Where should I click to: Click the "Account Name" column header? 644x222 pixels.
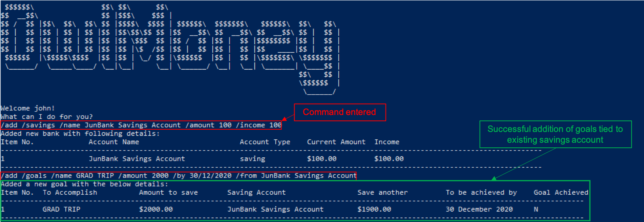114,142
